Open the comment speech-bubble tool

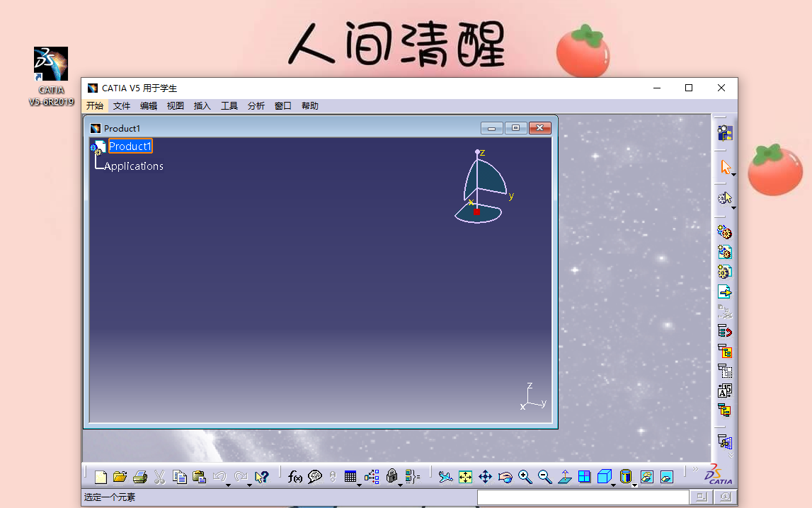[x=315, y=477]
